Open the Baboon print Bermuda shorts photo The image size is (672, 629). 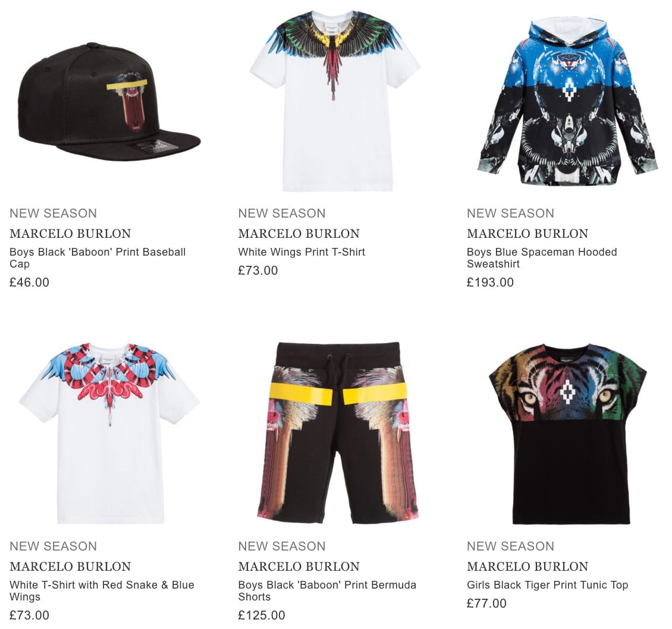coord(338,433)
